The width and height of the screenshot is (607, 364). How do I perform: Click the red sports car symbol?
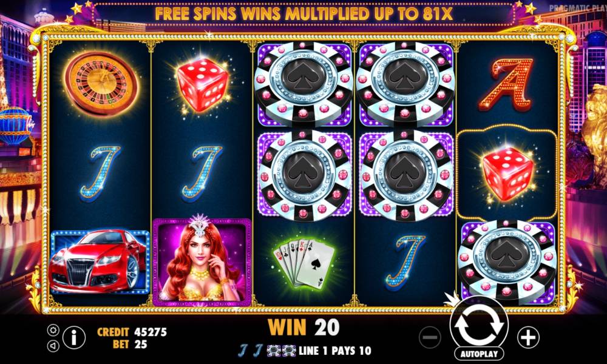click(100, 261)
